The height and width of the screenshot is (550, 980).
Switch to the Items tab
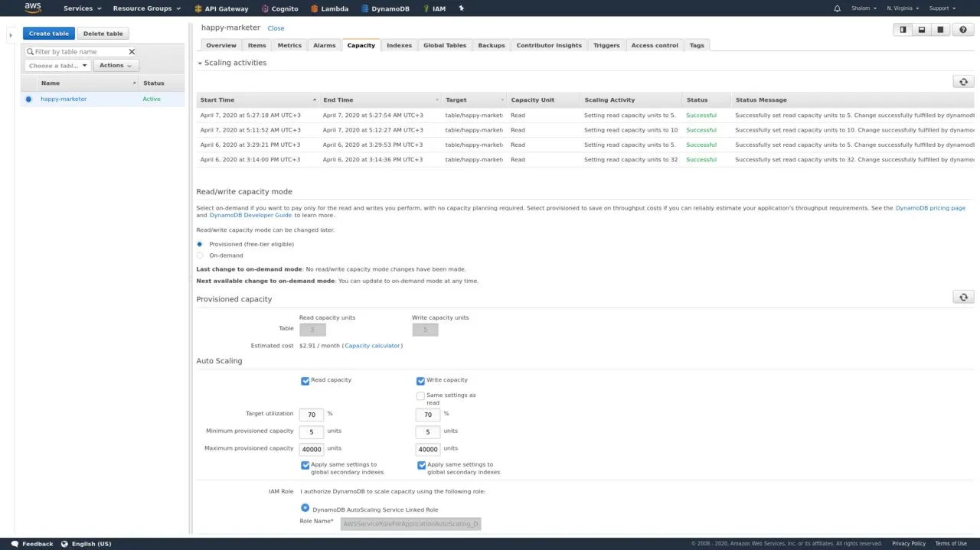257,45
